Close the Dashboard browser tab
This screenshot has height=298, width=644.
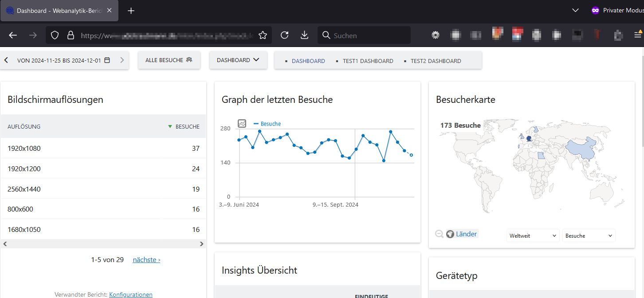point(109,11)
